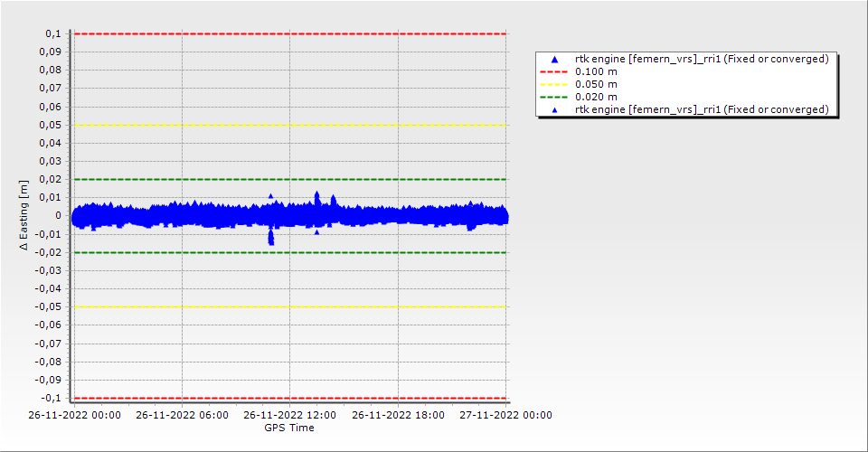Image resolution: width=868 pixels, height=452 pixels.
Task: Click the 26-11-2022 18:00 time tick label
Action: tap(397, 416)
